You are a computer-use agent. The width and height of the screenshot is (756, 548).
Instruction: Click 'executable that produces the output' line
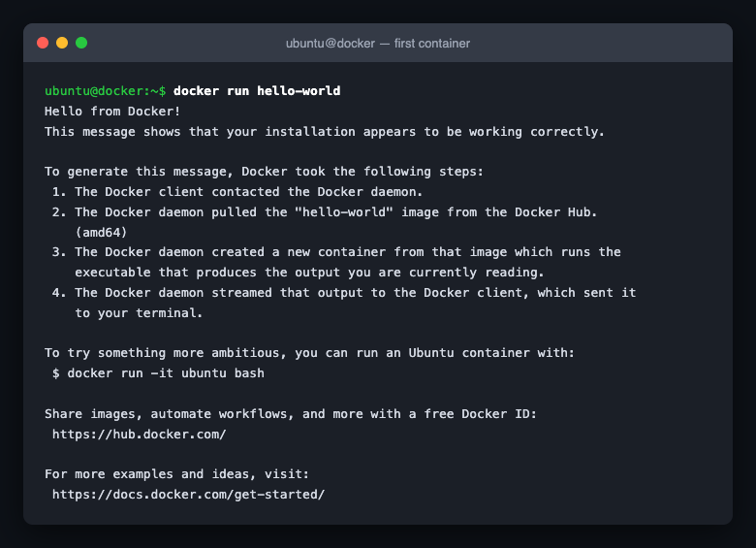(309, 273)
